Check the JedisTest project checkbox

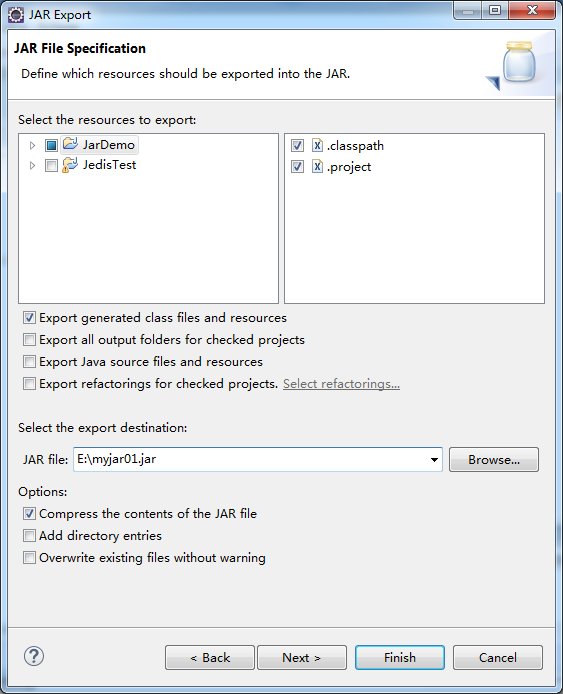[x=51, y=166]
